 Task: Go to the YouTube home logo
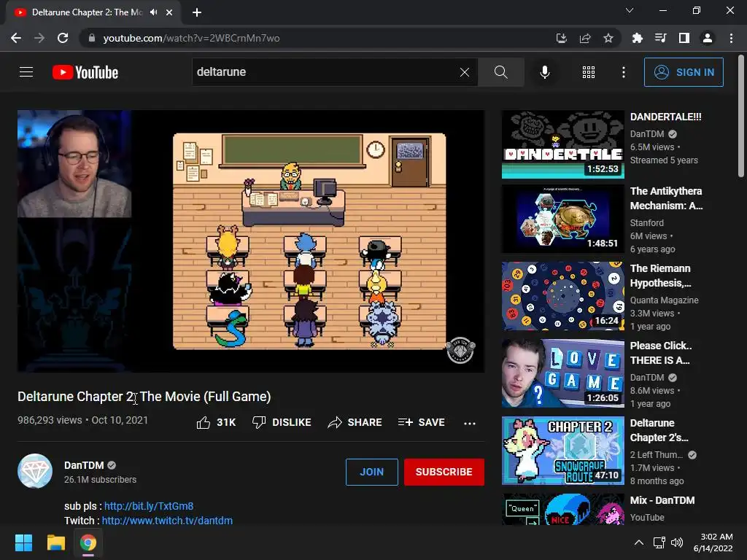click(x=85, y=72)
